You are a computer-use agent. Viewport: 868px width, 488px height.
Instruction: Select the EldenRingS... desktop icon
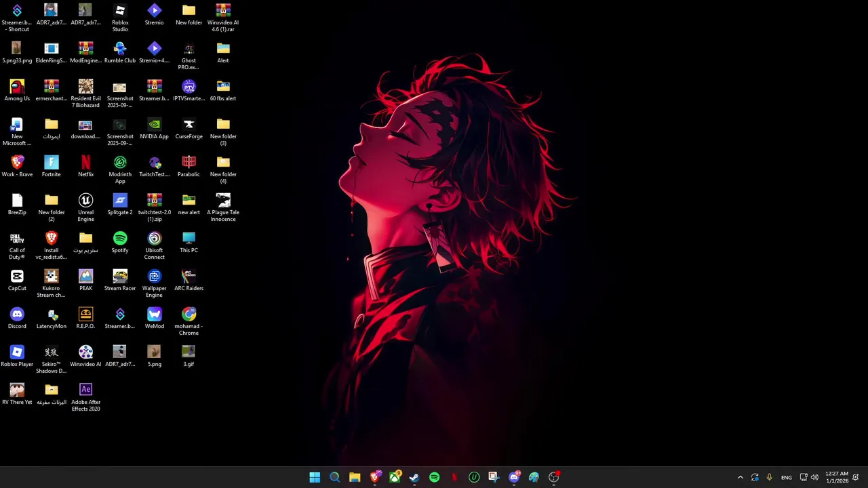click(52, 52)
